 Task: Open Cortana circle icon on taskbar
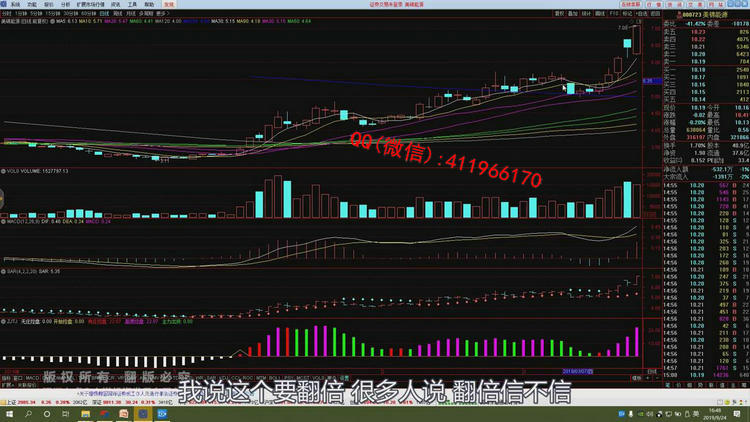[47, 414]
